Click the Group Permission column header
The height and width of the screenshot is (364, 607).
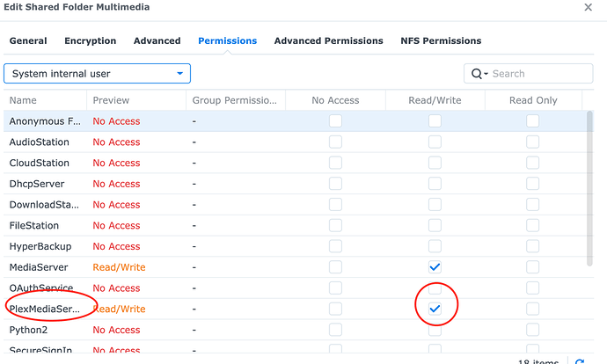[x=236, y=100]
